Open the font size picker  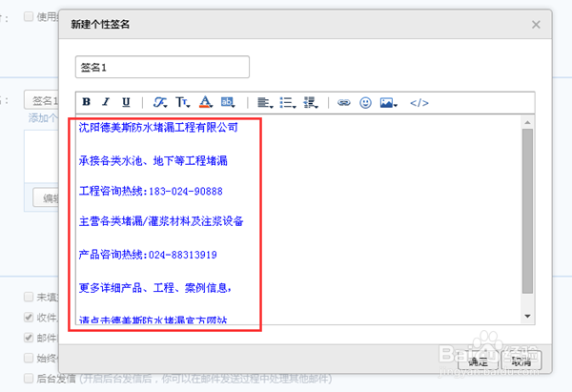[182, 102]
